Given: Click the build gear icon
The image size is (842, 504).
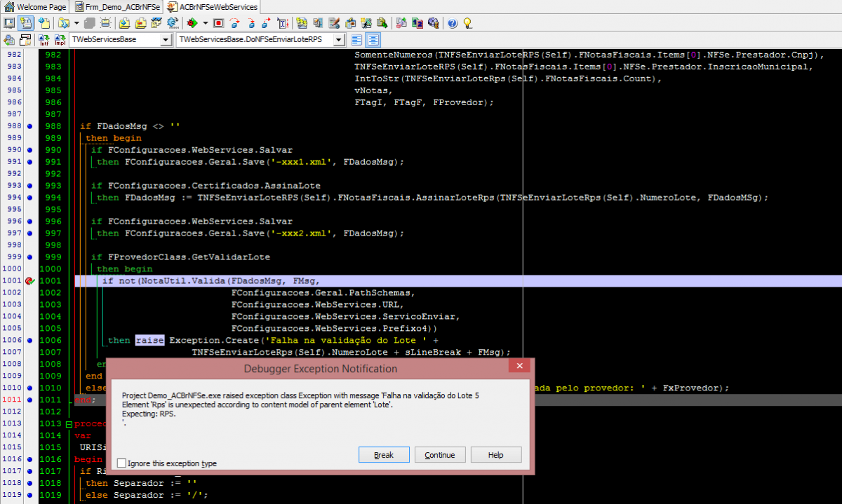Looking at the screenshot, I should click(x=172, y=23).
